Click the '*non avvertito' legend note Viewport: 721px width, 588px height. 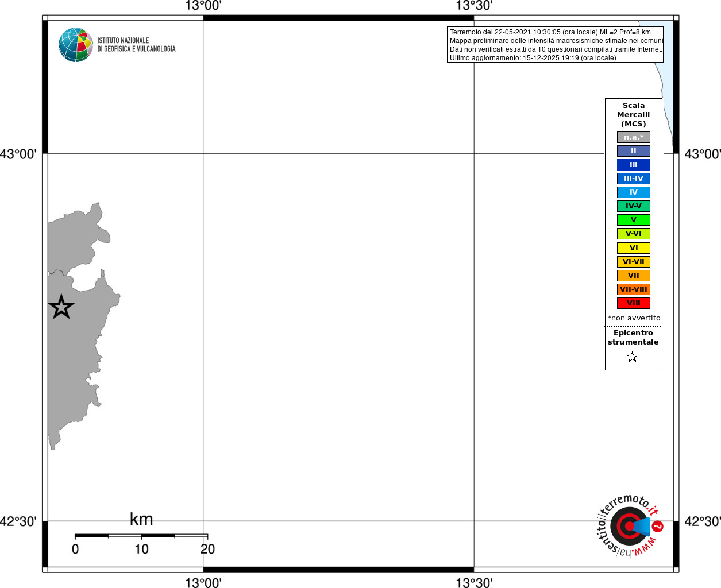(634, 318)
